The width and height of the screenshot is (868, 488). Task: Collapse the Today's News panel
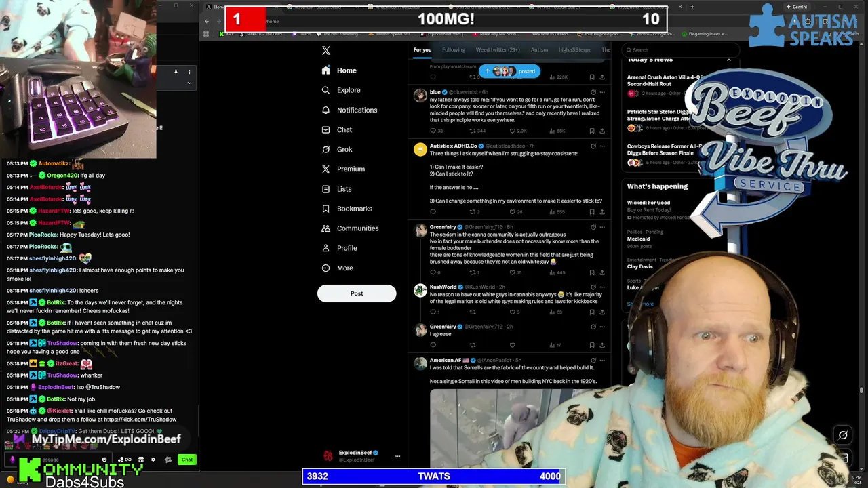(729, 60)
